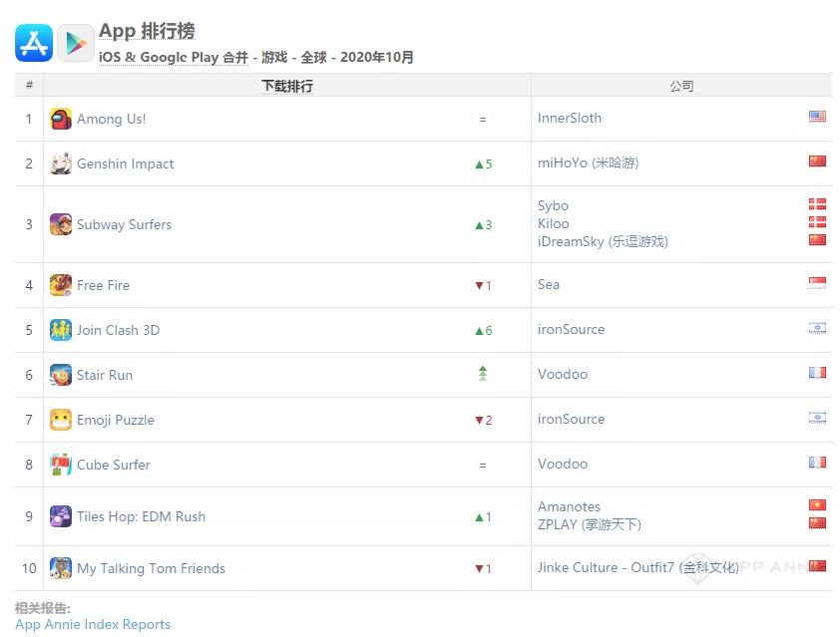Select the Amanotes company name
The width and height of the screenshot is (840, 637).
click(569, 506)
